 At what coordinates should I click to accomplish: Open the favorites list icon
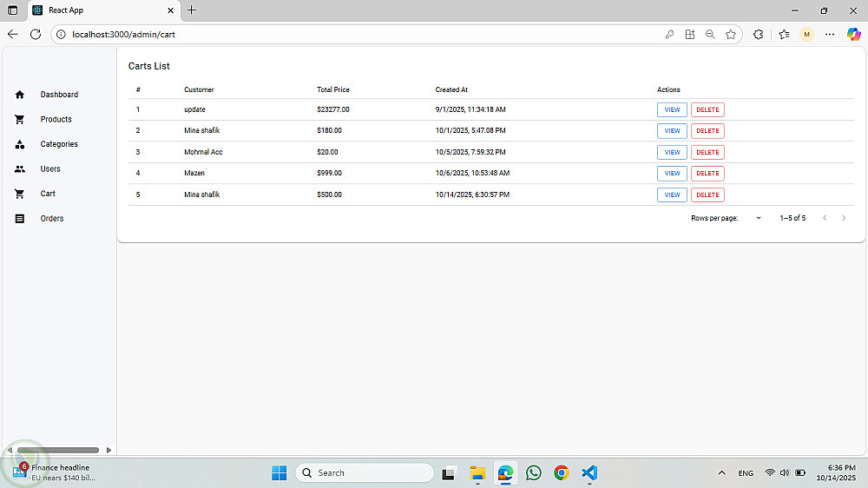784,35
